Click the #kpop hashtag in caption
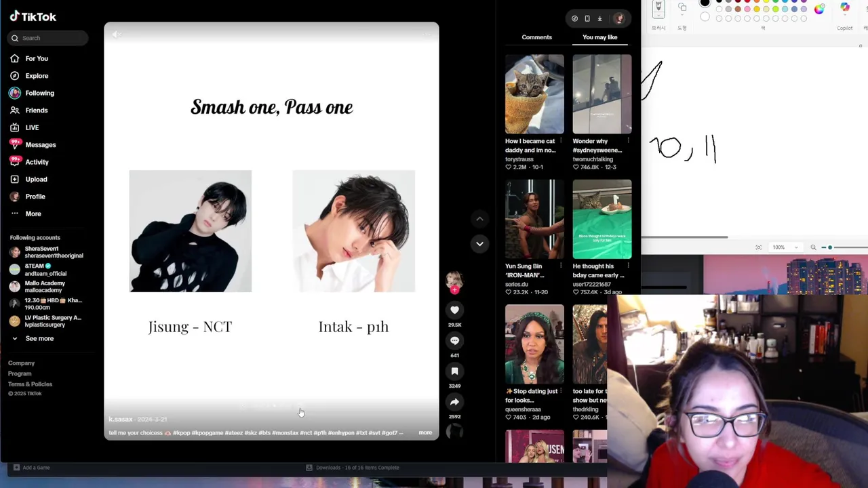The width and height of the screenshot is (868, 488). (181, 432)
